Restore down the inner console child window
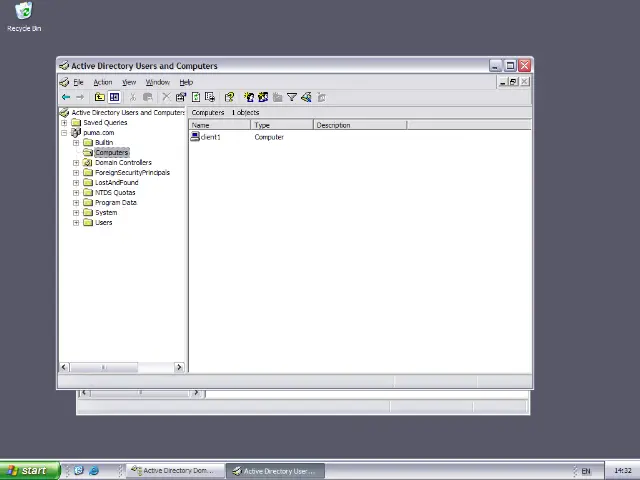 click(x=513, y=82)
